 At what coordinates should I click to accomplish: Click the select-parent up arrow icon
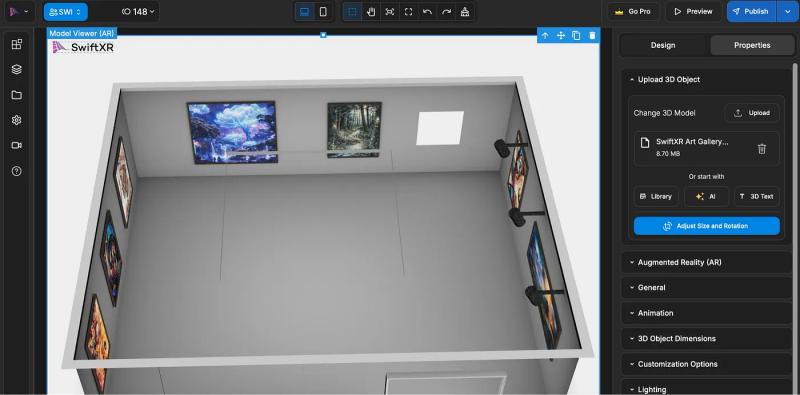(x=545, y=35)
